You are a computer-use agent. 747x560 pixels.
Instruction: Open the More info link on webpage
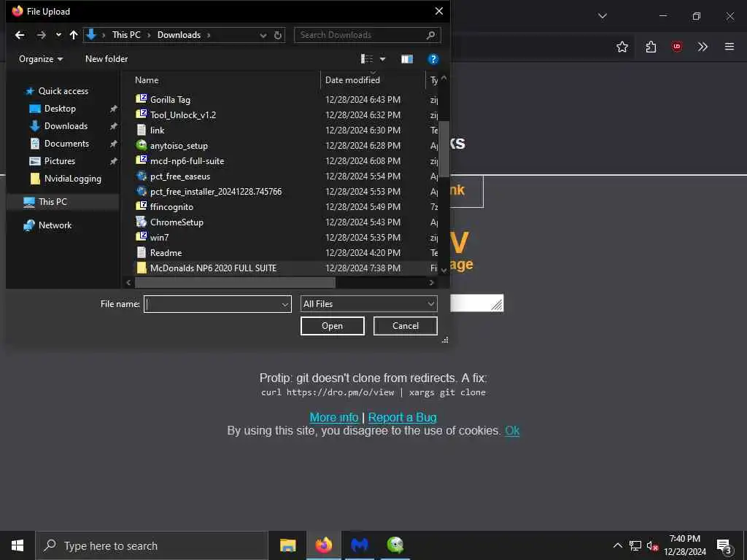334,418
